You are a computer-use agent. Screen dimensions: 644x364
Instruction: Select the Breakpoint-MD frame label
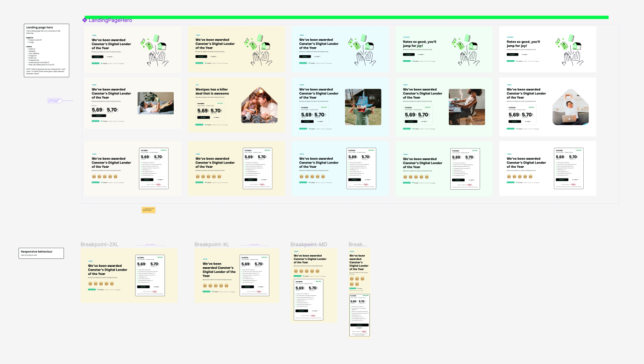(308, 244)
